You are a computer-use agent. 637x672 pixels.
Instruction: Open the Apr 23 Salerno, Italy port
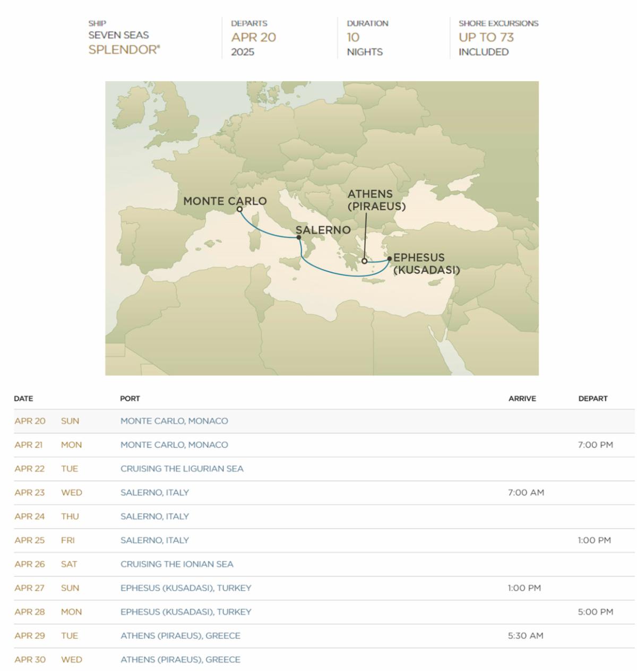coord(154,493)
